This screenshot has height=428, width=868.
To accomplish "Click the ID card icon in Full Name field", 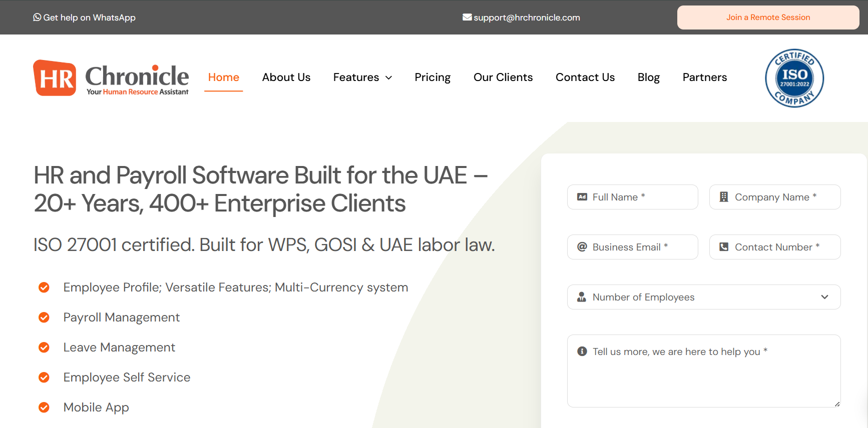I will pyautogui.click(x=582, y=197).
